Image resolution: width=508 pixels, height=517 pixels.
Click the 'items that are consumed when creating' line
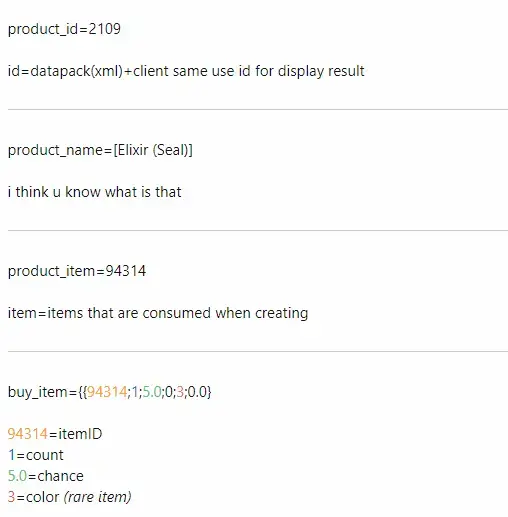pos(158,313)
